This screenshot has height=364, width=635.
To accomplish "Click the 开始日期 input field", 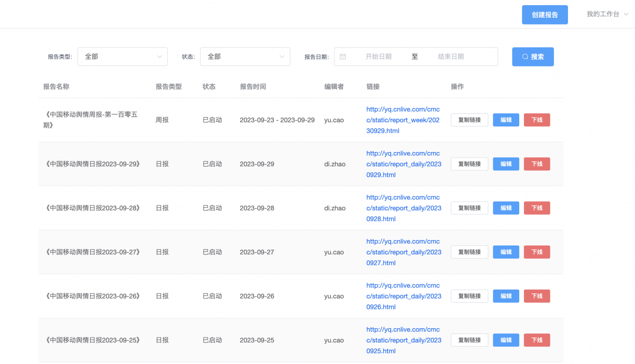I will [378, 57].
